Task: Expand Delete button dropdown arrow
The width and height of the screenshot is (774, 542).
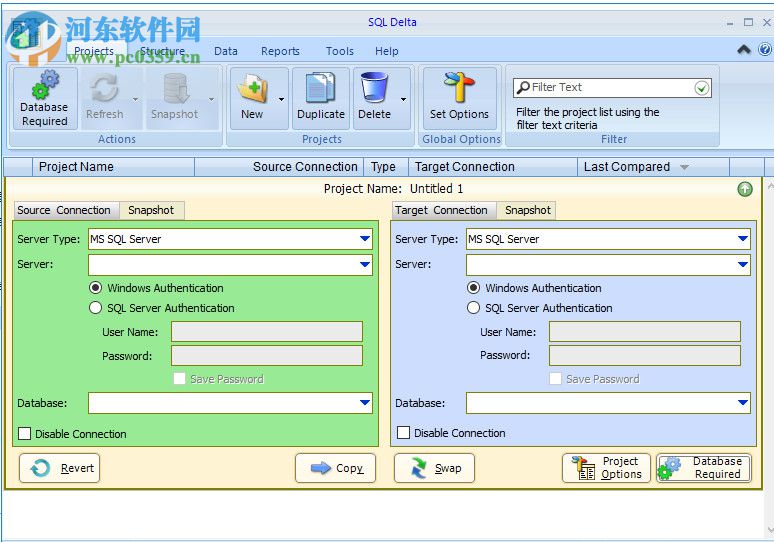Action: pos(403,99)
